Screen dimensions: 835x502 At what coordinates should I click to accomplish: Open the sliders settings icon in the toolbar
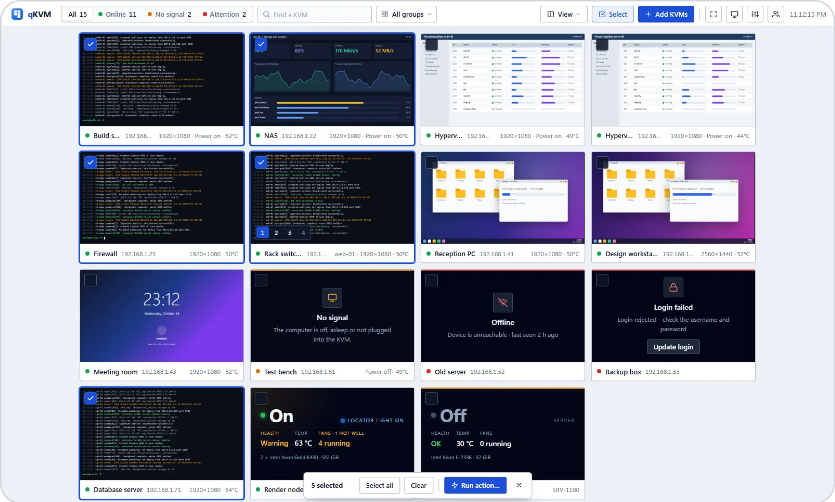[755, 14]
